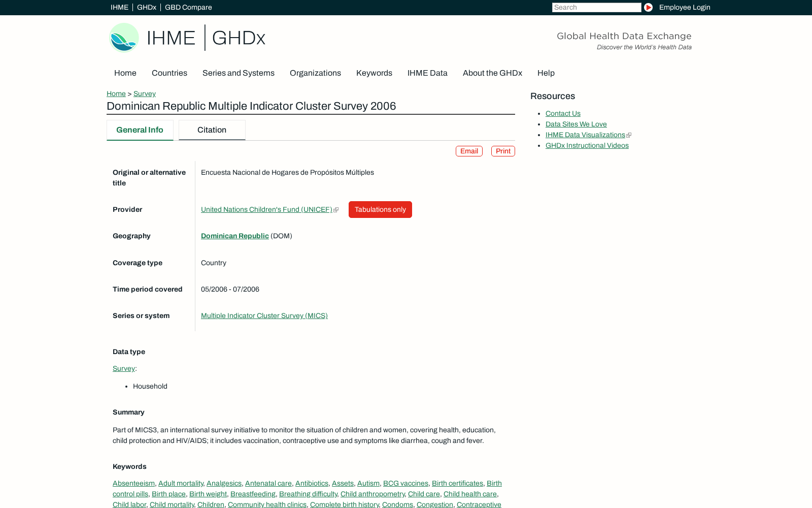Click the survey title 'Dominican Republic Multiple Indicator Cluster Survey 2006'
Image resolution: width=812 pixels, height=508 pixels.
pyautogui.click(x=251, y=106)
